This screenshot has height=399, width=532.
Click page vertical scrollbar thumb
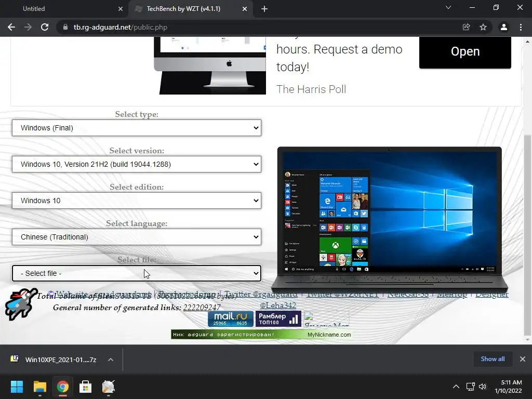(527, 234)
